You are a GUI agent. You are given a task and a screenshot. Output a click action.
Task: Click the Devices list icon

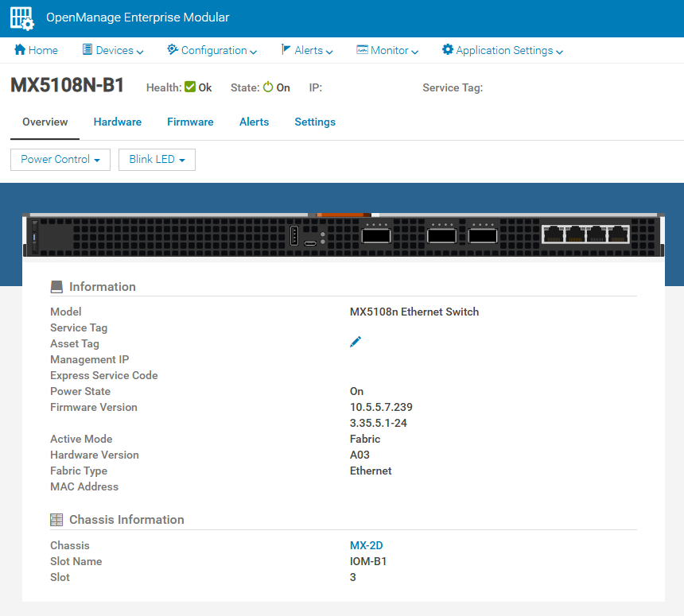[x=87, y=50]
